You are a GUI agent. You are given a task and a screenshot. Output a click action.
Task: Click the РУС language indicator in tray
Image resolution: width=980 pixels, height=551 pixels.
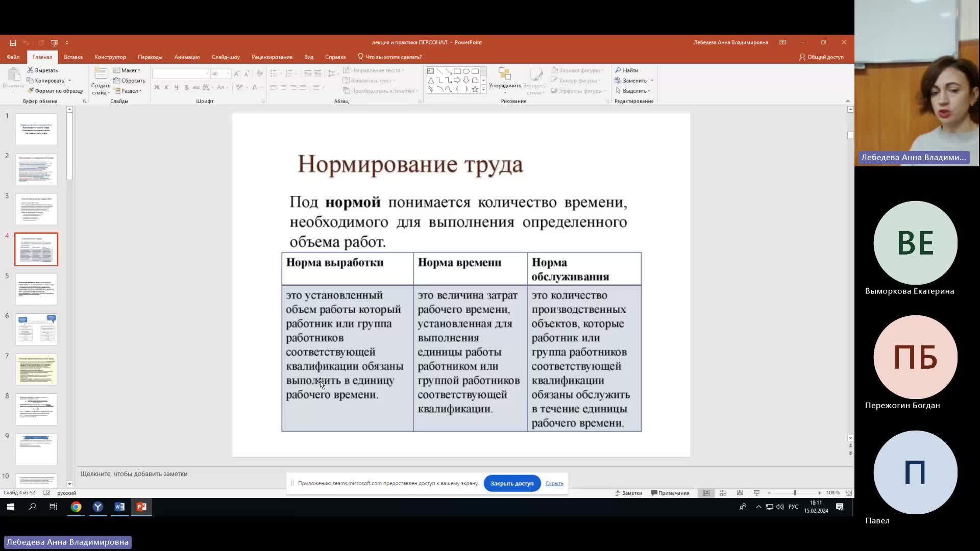793,507
